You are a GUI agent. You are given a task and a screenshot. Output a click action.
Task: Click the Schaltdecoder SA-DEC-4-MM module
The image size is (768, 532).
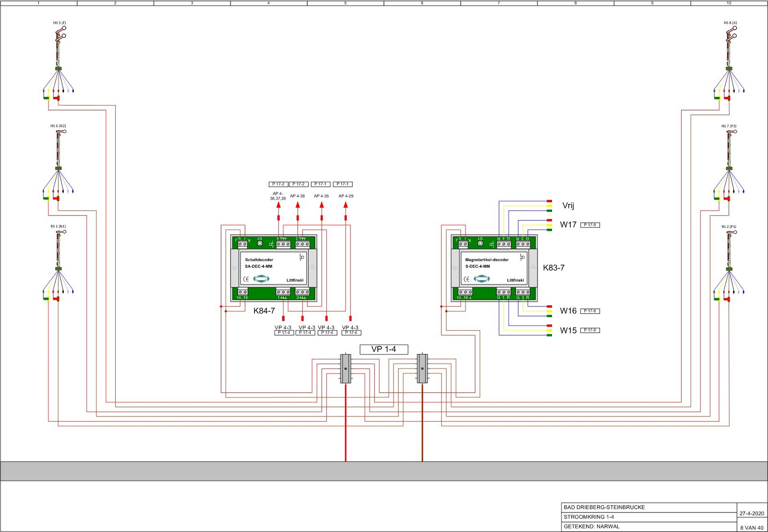(274, 268)
